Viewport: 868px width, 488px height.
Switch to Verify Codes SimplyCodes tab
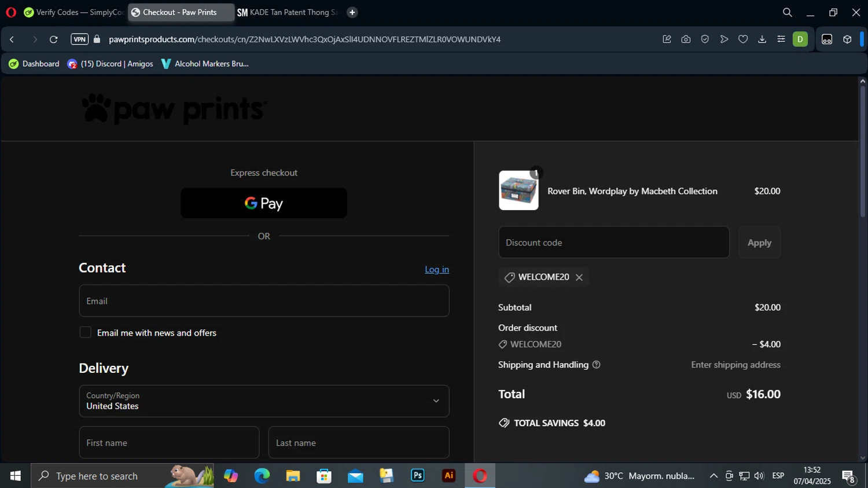74,12
